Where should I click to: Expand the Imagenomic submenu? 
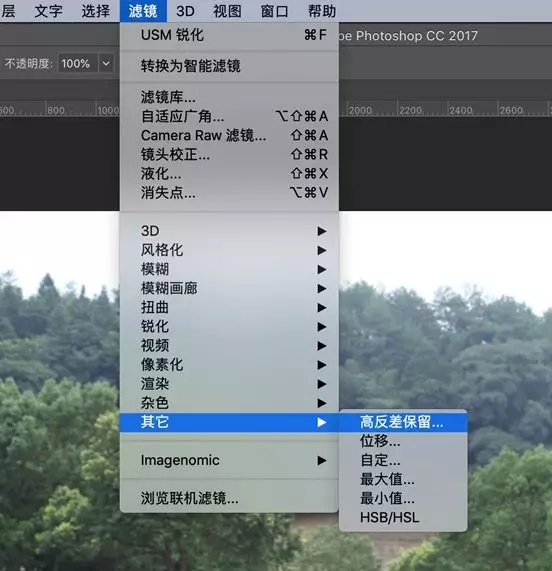(x=229, y=460)
